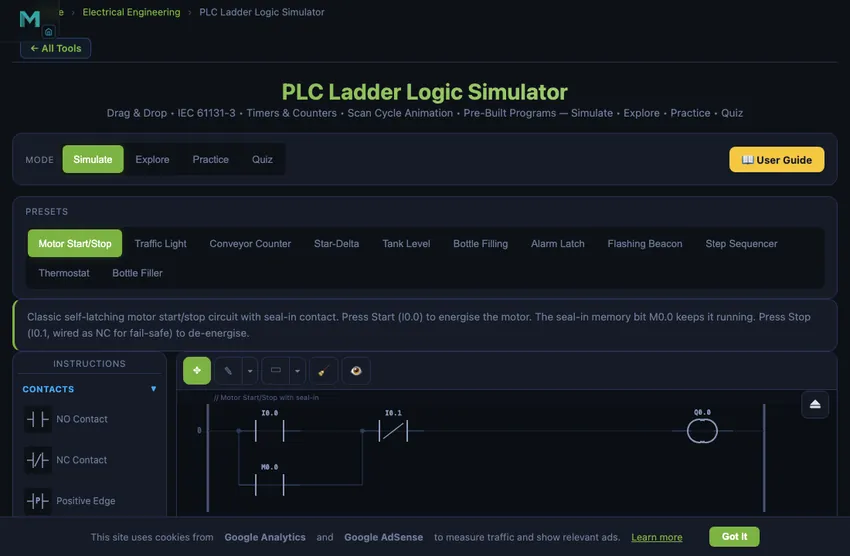Select the move/pan tool in canvas toolbar
This screenshot has height=556, width=850.
[197, 371]
